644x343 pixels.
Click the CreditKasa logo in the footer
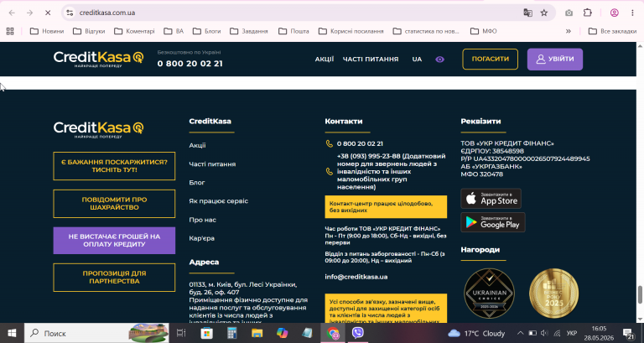(x=99, y=129)
